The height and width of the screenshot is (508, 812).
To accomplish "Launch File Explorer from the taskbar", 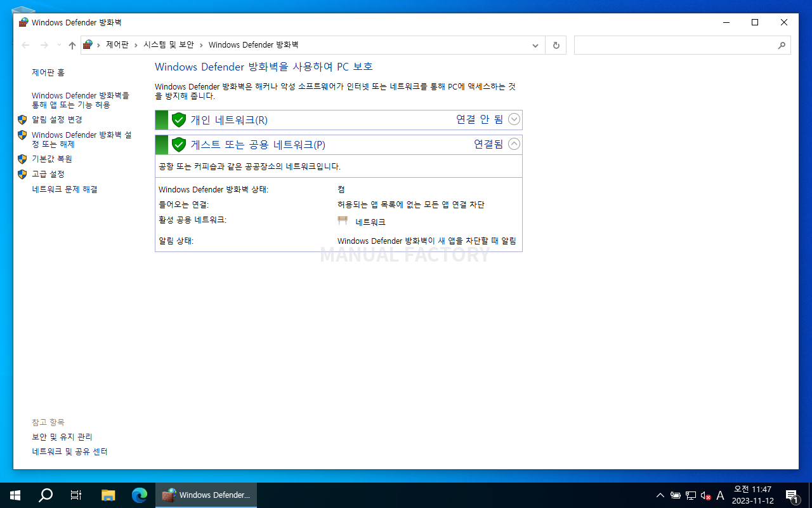I will click(x=108, y=495).
